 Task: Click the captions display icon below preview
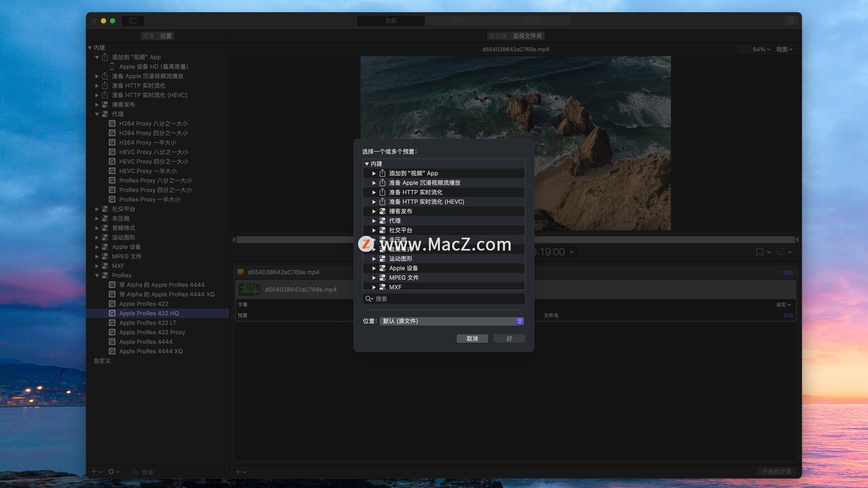click(x=780, y=252)
